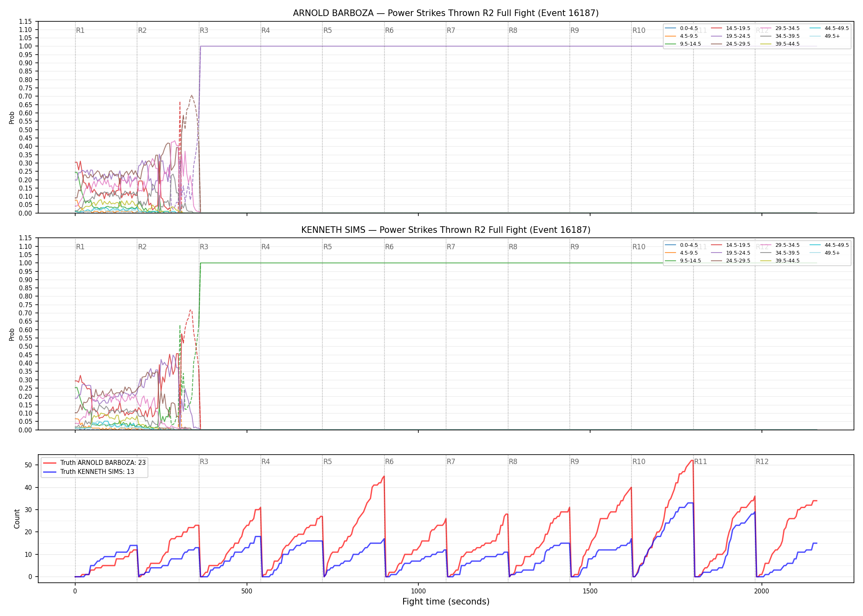Click the 'Count' y-axis label

17,519
